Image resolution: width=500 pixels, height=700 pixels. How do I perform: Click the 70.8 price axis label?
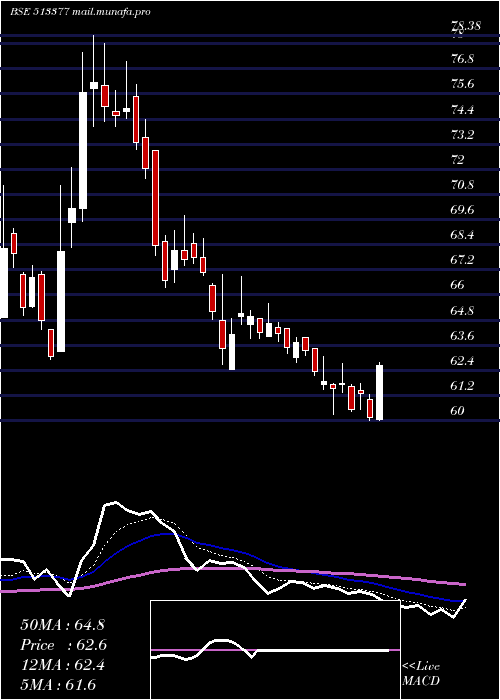pyautogui.click(x=462, y=184)
